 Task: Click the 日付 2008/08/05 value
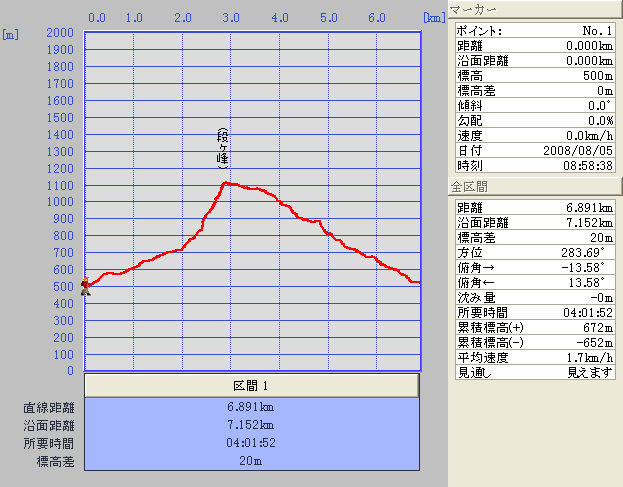point(578,151)
